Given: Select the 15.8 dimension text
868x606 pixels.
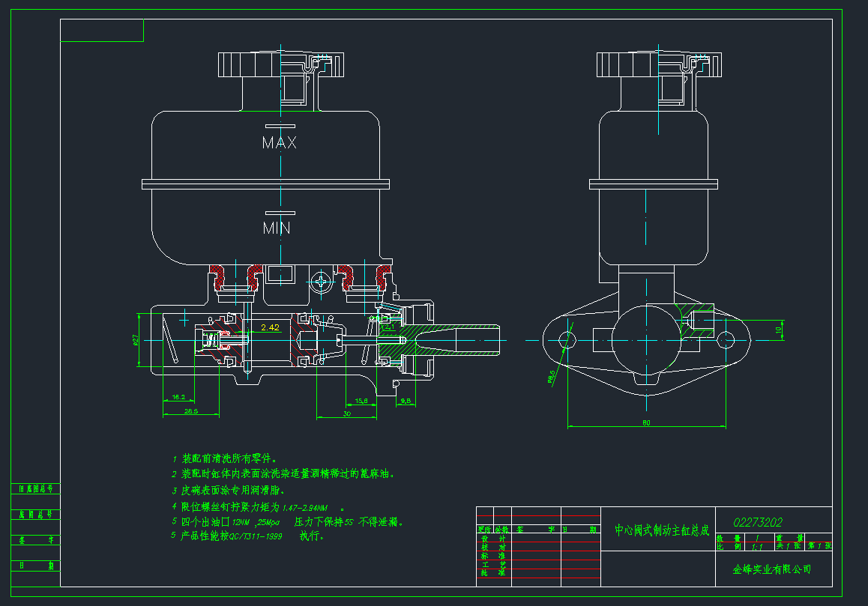Looking at the screenshot, I should [361, 401].
